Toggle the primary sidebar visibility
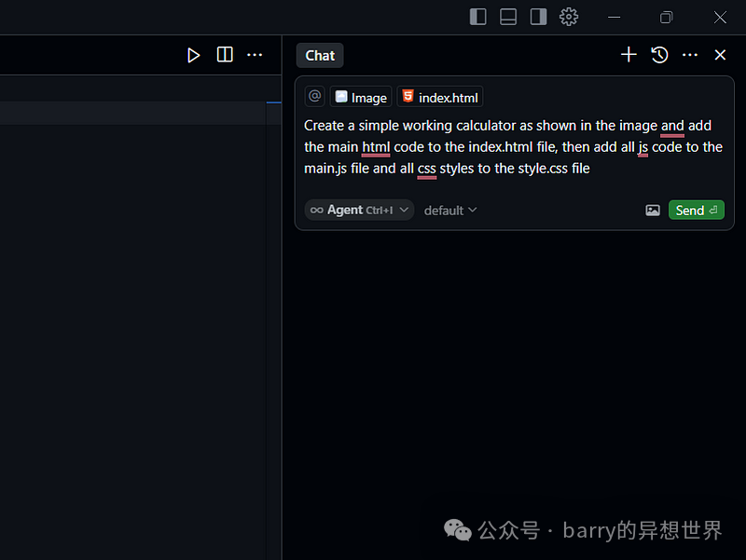Image resolution: width=746 pixels, height=560 pixels. click(477, 17)
